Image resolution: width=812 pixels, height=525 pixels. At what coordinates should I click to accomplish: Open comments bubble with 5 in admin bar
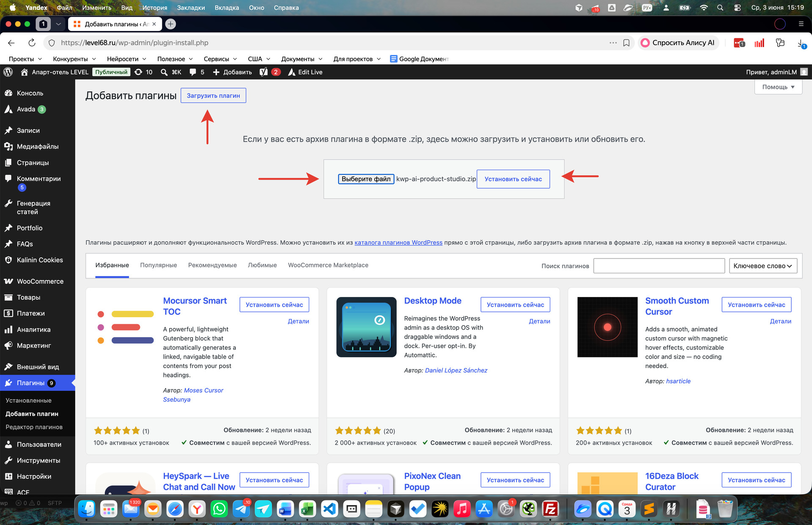tap(197, 72)
